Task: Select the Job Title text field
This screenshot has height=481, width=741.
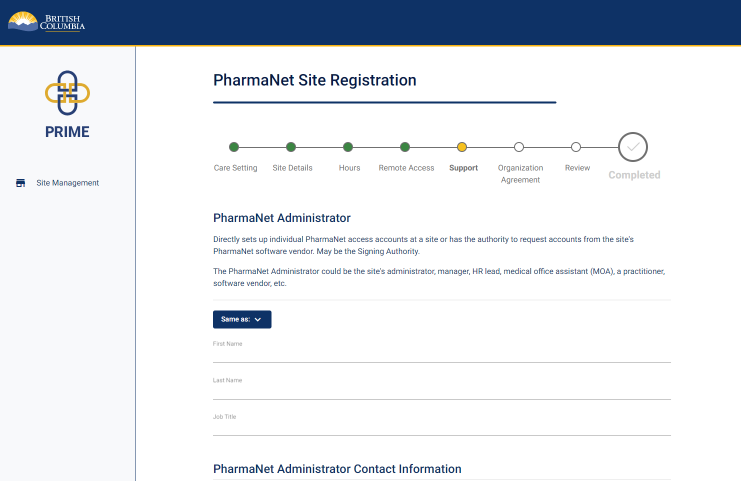Action: (441, 427)
